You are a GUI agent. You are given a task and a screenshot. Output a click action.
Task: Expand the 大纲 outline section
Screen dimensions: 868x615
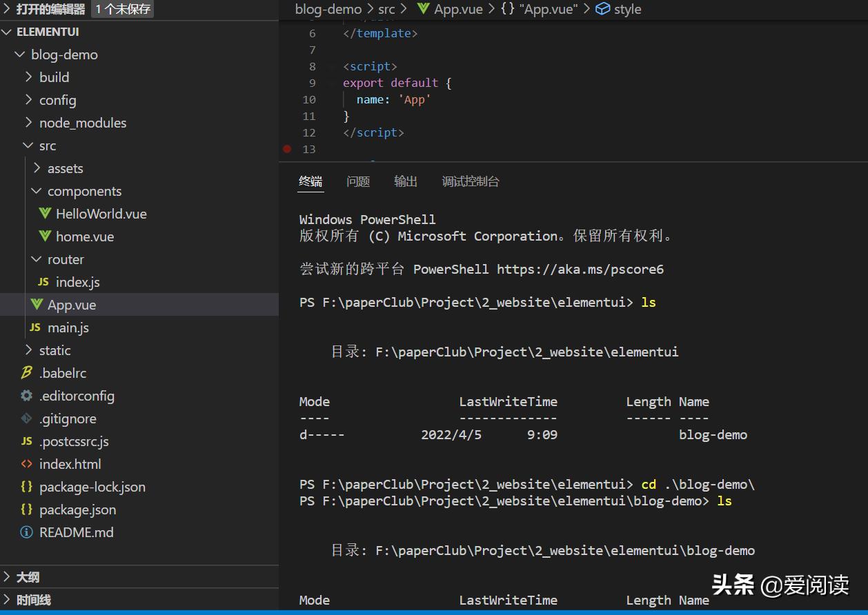28,577
